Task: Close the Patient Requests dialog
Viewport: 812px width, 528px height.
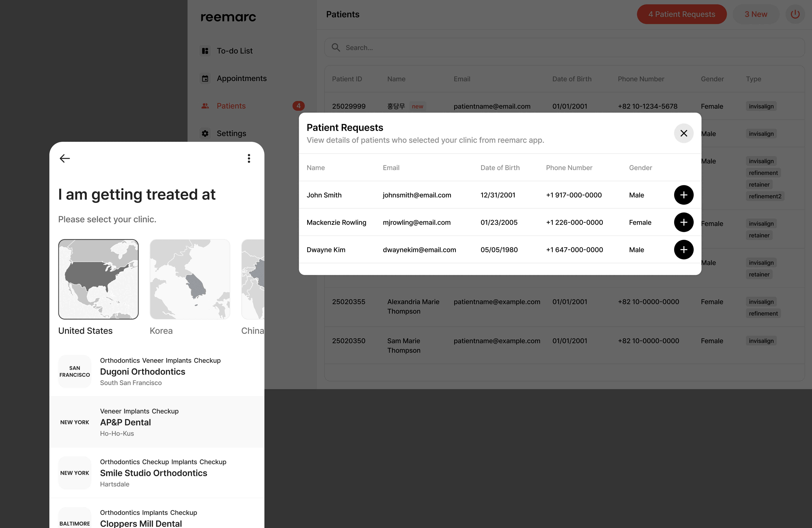Action: tap(683, 133)
